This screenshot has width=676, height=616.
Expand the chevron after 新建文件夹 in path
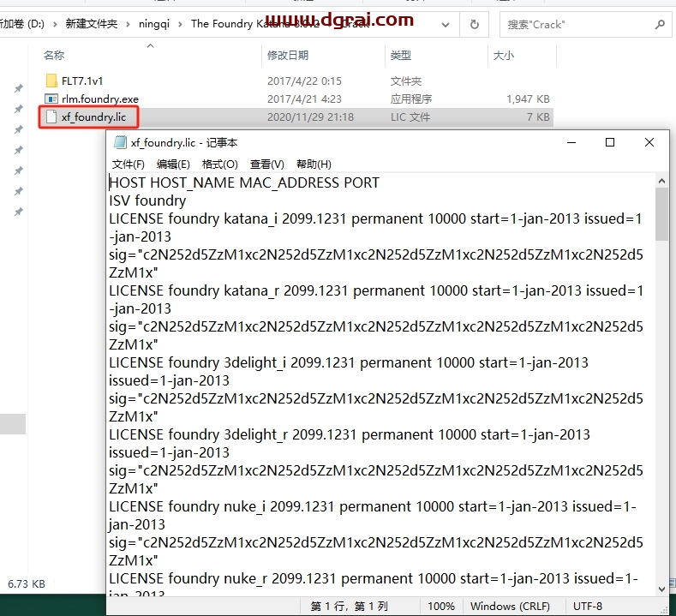(x=128, y=24)
